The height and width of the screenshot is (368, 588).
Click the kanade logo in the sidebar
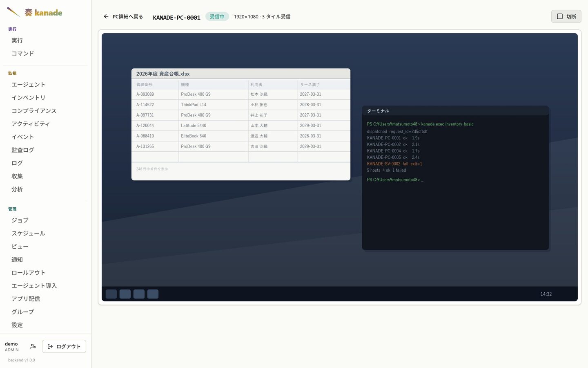35,12
